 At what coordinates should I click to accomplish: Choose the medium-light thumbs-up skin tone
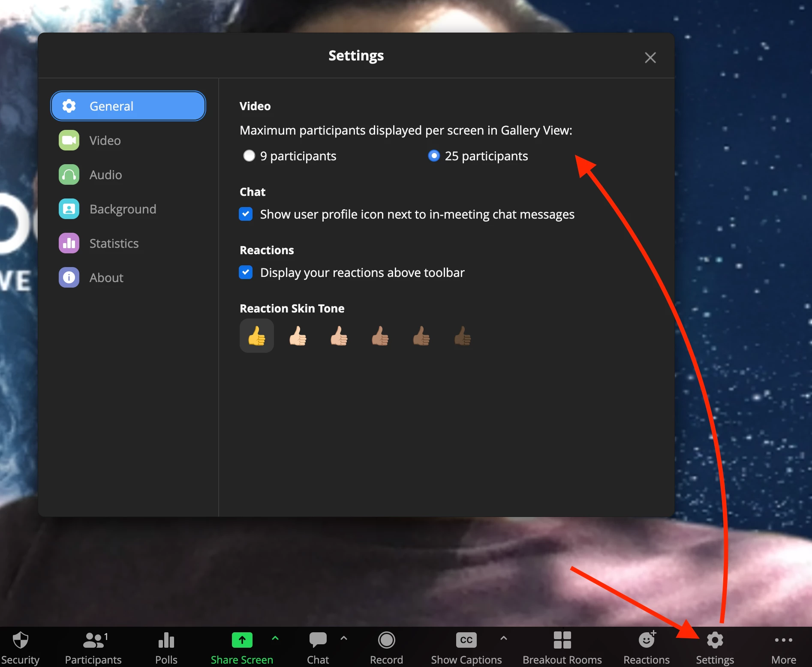click(339, 336)
